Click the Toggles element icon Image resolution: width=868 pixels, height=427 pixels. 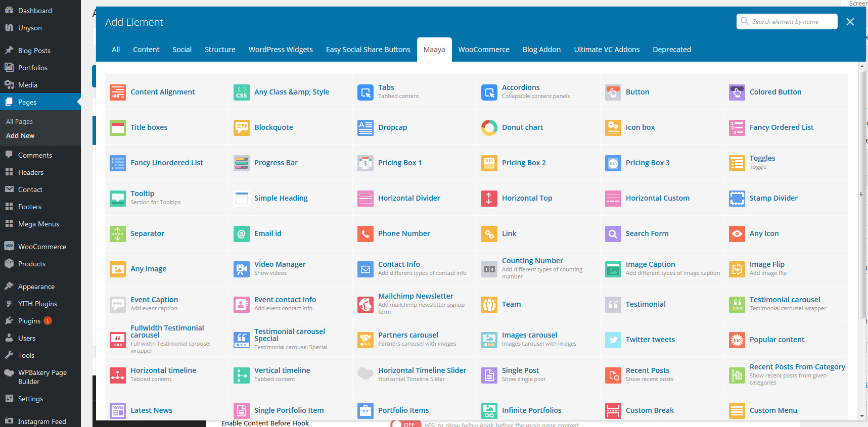click(x=737, y=163)
